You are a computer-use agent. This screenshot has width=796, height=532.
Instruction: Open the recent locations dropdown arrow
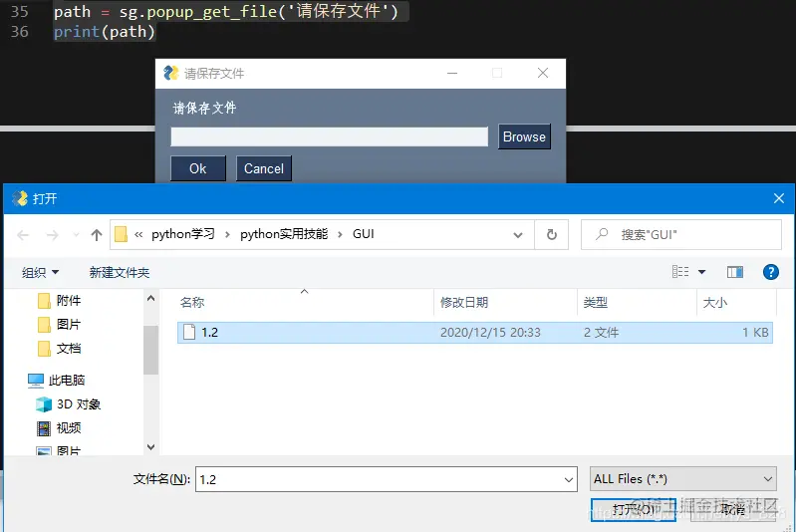click(76, 234)
